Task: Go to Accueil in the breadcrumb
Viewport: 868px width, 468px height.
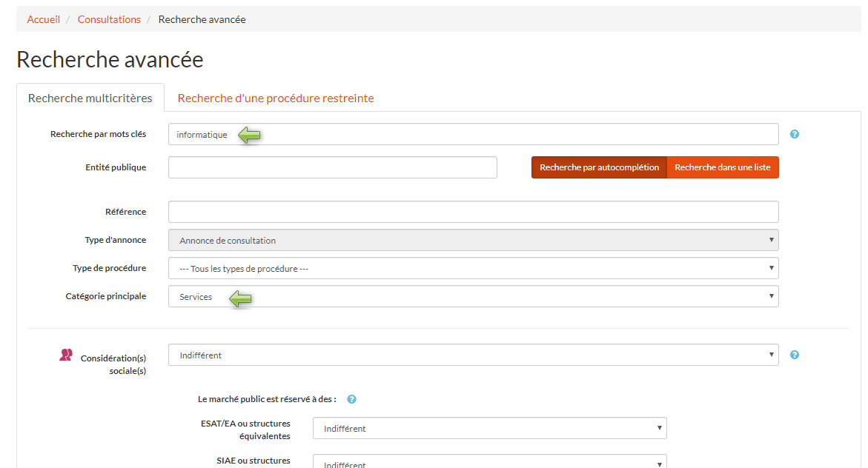Action: (43, 19)
